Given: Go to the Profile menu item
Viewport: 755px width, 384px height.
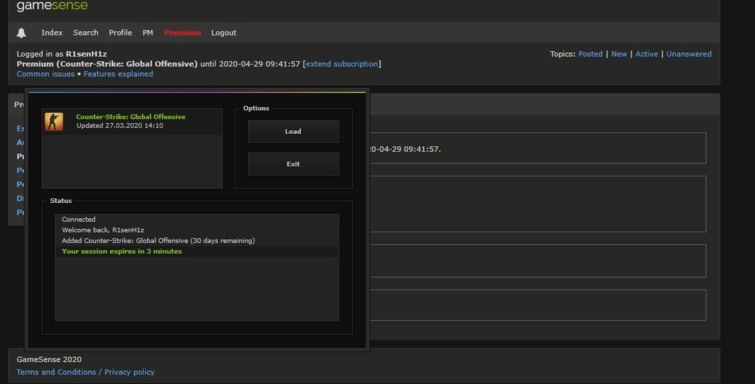Looking at the screenshot, I should pyautogui.click(x=120, y=33).
